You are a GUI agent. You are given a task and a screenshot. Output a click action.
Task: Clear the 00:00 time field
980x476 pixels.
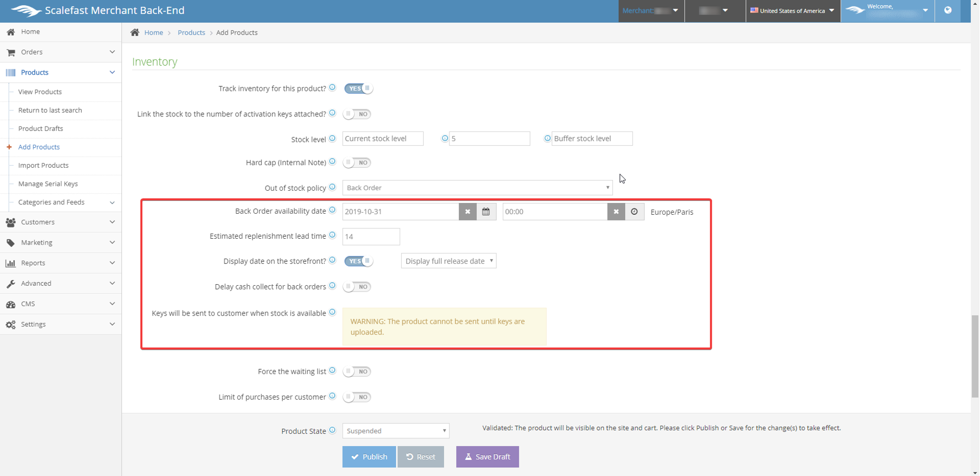click(616, 212)
